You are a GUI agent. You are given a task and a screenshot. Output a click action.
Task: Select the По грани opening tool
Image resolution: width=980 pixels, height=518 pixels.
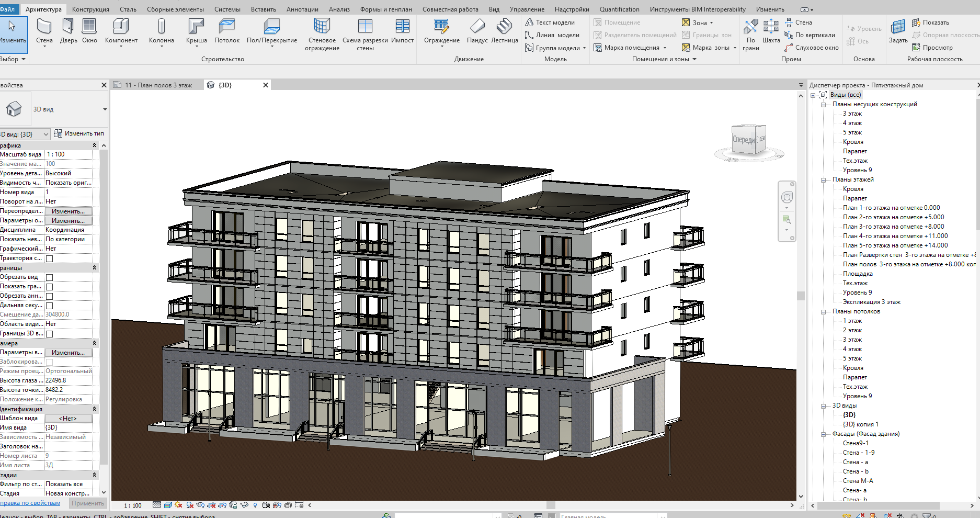pyautogui.click(x=750, y=35)
